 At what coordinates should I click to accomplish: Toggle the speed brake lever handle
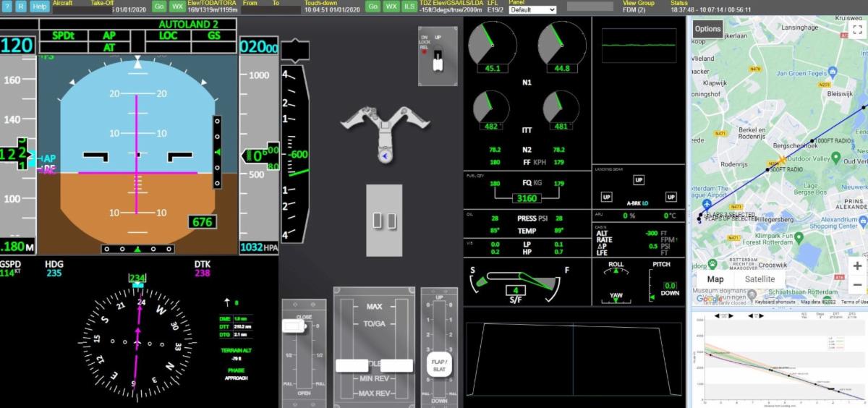[x=294, y=328]
